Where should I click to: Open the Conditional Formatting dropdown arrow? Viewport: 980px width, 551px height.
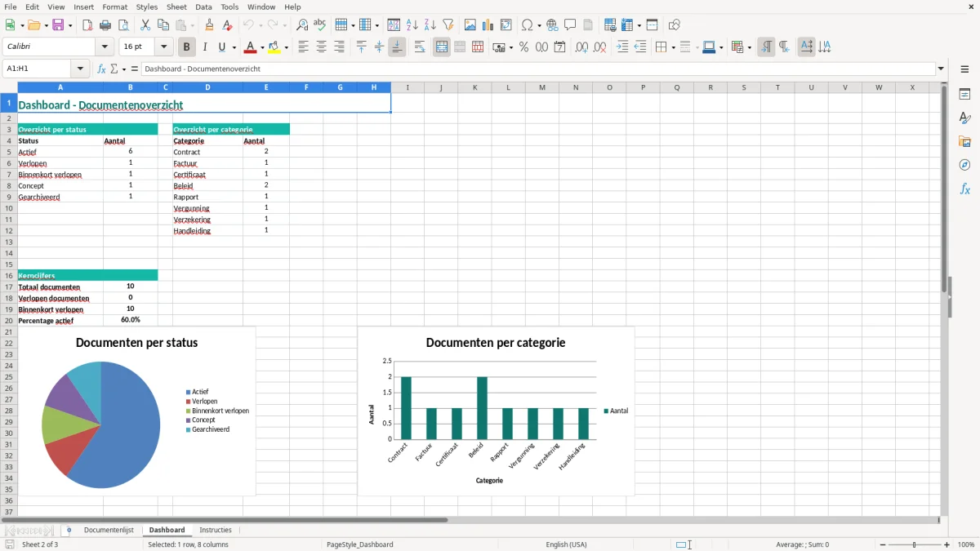point(749,47)
